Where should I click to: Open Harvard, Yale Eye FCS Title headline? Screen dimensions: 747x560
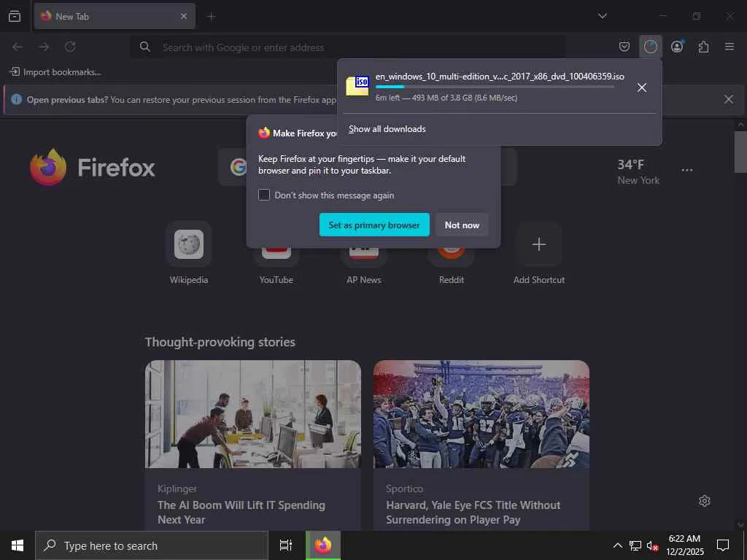[x=473, y=512]
